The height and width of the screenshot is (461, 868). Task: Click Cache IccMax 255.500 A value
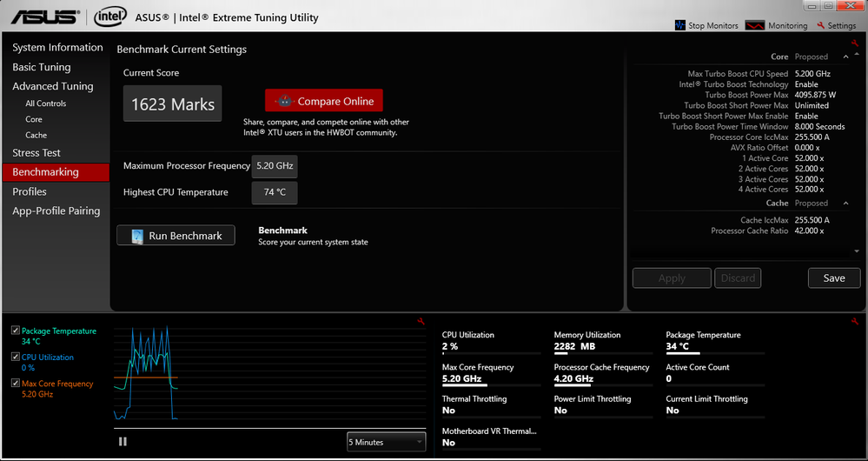tap(812, 220)
